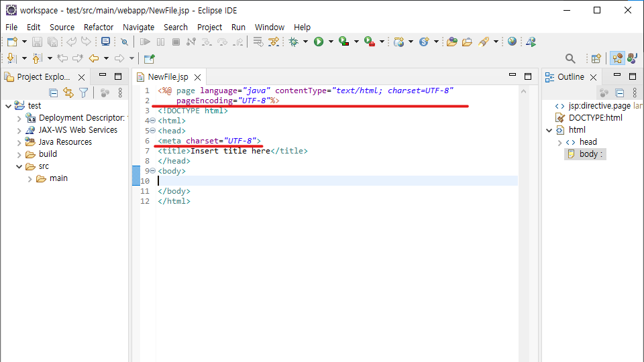Expand the main folder node

(30, 179)
